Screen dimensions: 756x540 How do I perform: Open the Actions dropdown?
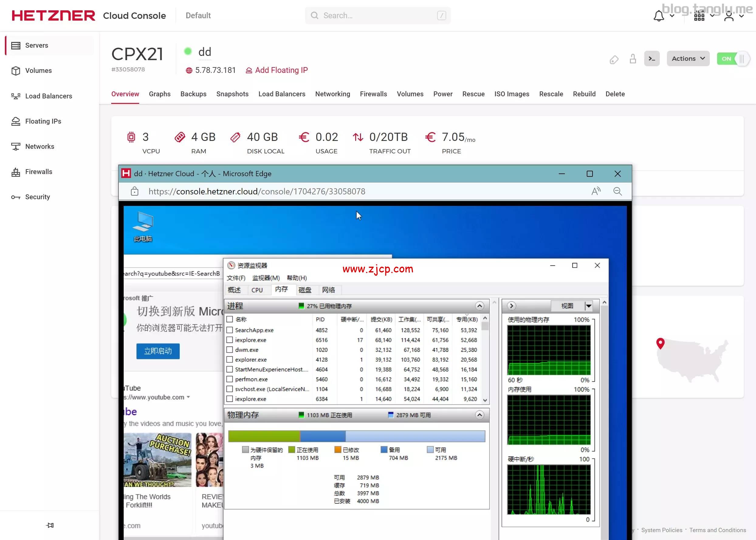point(688,59)
